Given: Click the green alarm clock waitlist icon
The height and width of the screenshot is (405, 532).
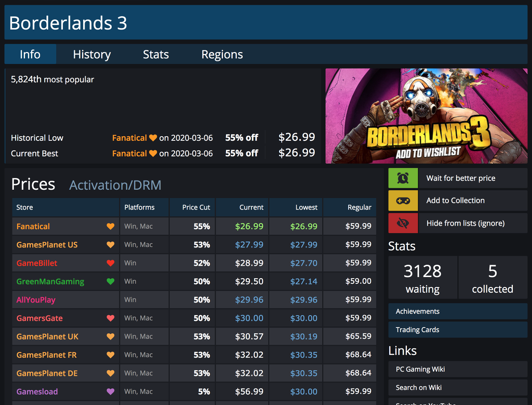Looking at the screenshot, I should click(403, 178).
